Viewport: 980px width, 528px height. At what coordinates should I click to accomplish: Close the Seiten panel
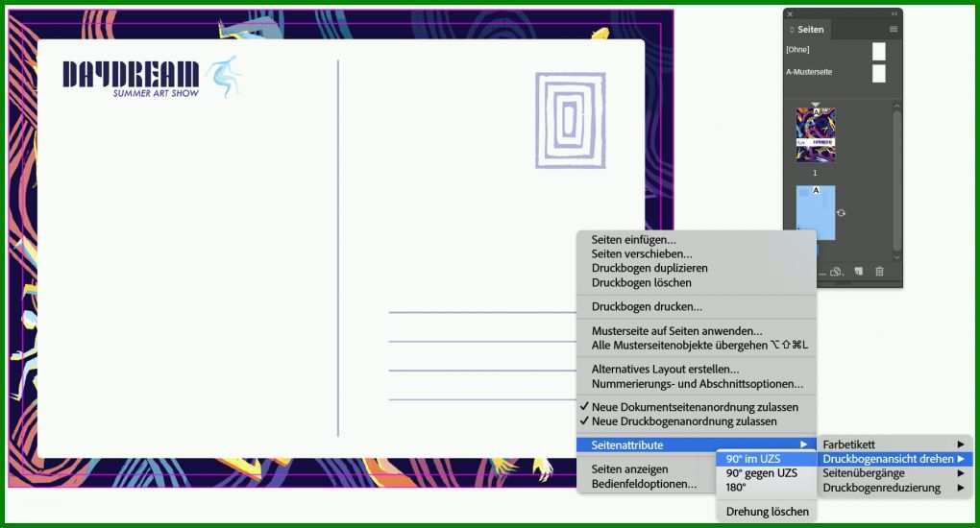click(x=790, y=13)
